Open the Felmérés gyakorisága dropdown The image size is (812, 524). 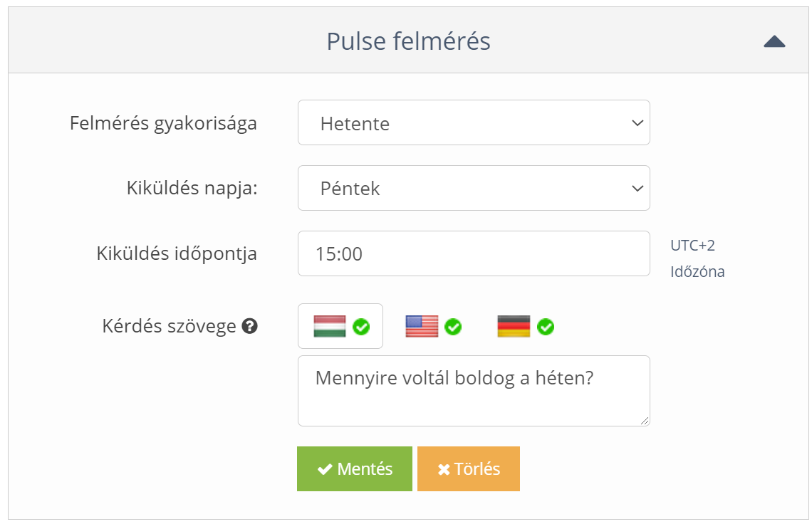click(474, 122)
